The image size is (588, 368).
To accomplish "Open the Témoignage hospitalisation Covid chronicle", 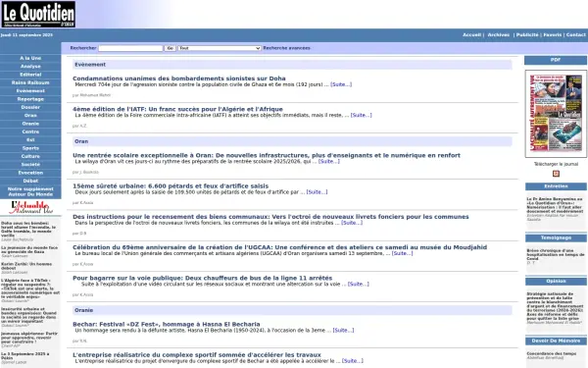I will click(556, 254).
